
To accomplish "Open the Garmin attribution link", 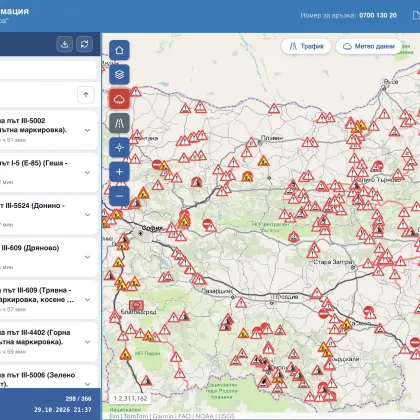I will [163, 416].
